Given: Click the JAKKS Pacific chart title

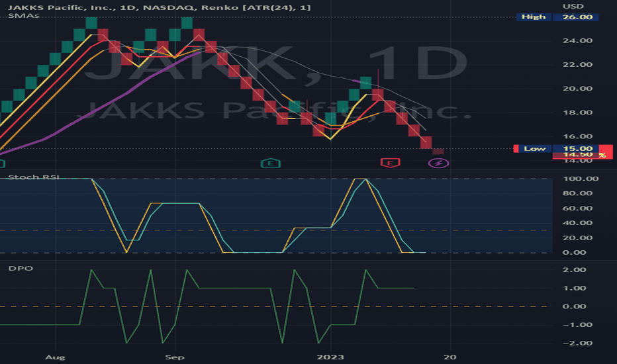Looking at the screenshot, I should 159,7.
